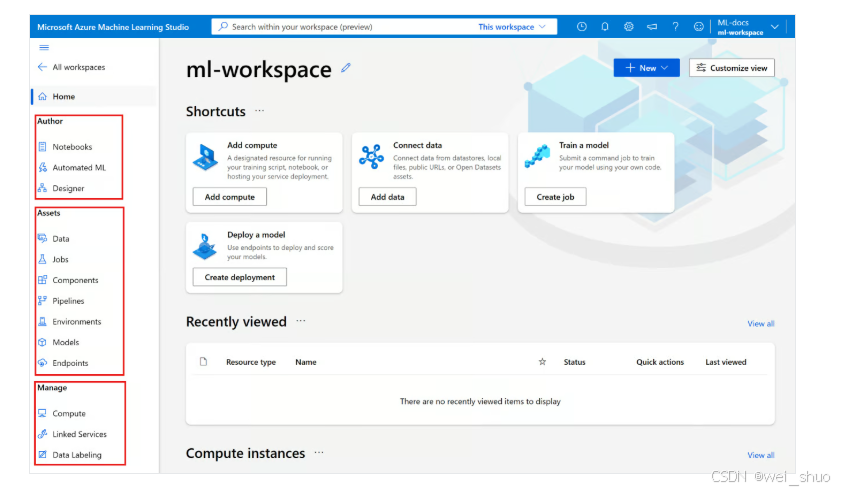Click the Microsoft Azure Machine Learning Studio title
Image resolution: width=842 pixels, height=492 pixels.
pyautogui.click(x=113, y=27)
